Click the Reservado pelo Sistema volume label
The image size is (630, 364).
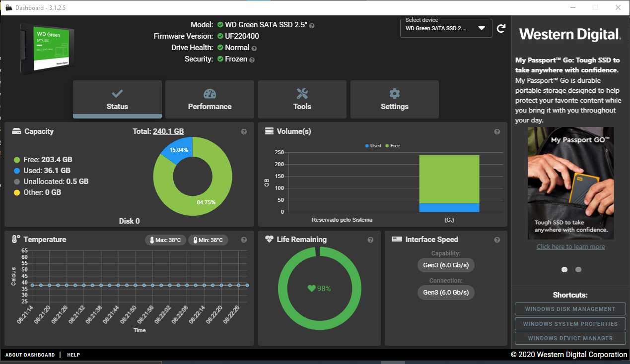pos(342,220)
